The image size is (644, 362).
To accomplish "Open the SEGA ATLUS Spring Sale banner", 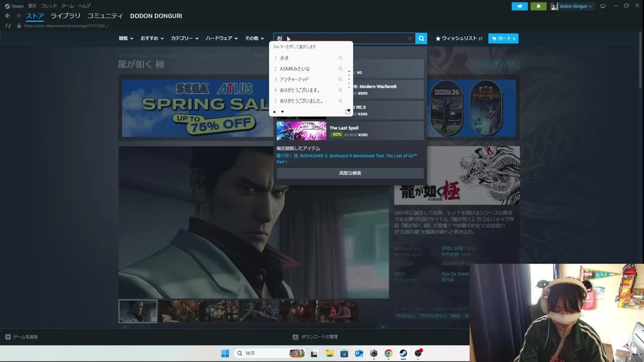I will click(x=196, y=108).
